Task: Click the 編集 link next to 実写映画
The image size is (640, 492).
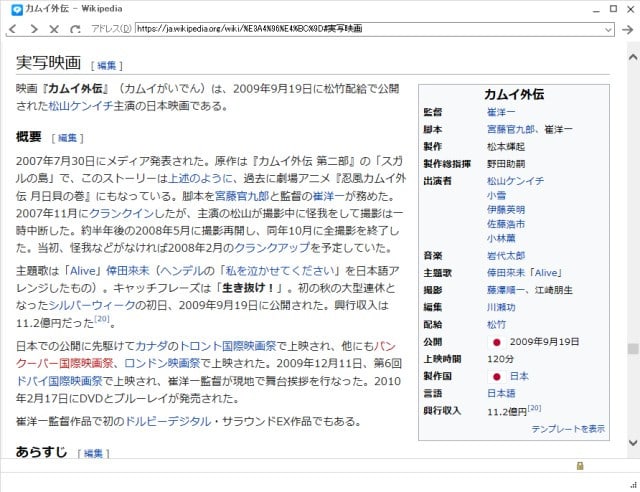Action: coord(107,66)
